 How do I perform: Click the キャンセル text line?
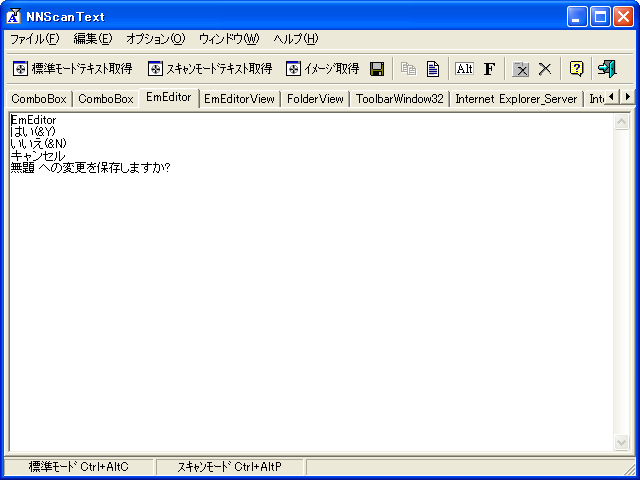(x=38, y=156)
